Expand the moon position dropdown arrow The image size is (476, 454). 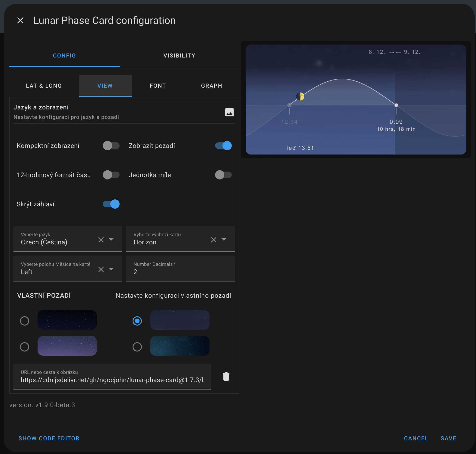[x=111, y=269]
